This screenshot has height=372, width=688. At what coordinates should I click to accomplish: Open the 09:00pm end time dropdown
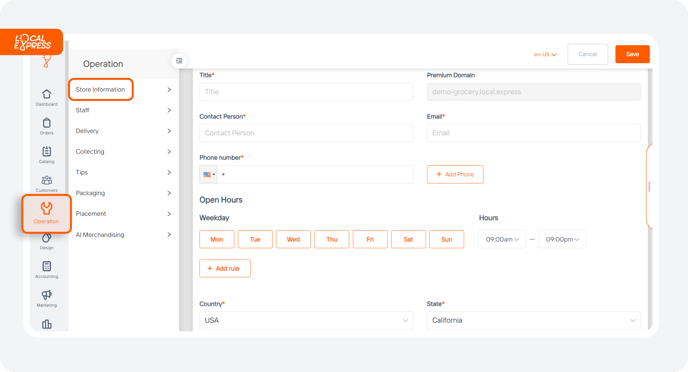pos(562,240)
